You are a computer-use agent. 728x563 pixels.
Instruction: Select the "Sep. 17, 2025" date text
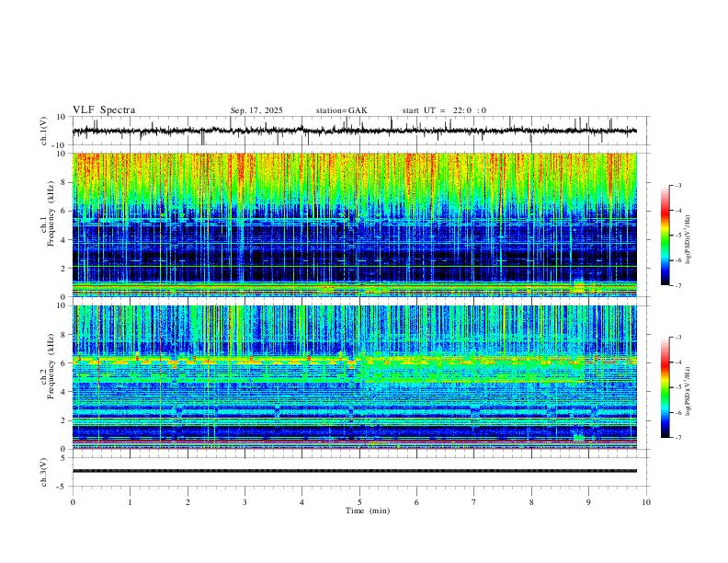click(256, 110)
